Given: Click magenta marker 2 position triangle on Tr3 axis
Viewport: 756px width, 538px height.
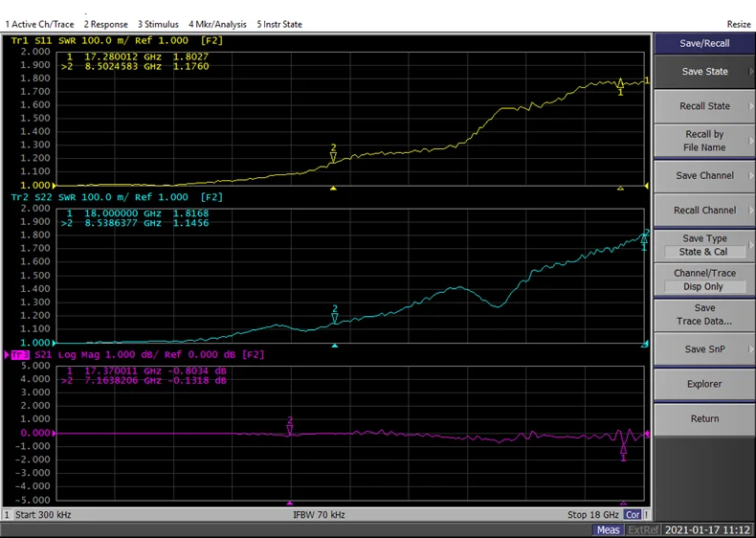Looking at the screenshot, I should [x=290, y=503].
